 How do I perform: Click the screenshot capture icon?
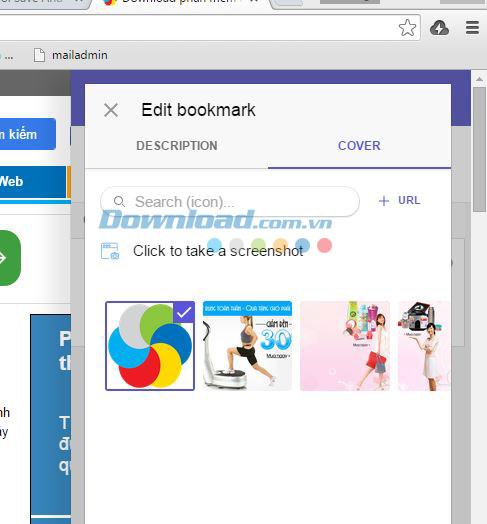(110, 251)
